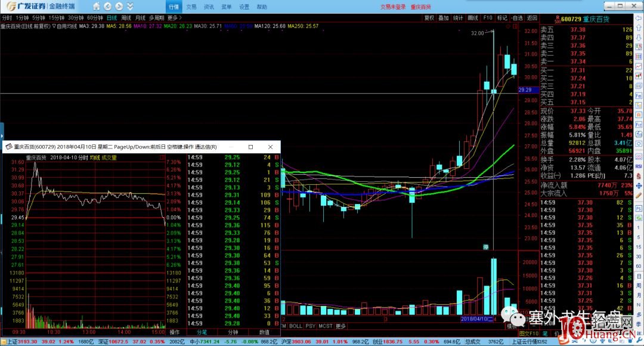Switch to 60分钟 chart period
The width and height of the screenshot is (644, 346).
95,18
